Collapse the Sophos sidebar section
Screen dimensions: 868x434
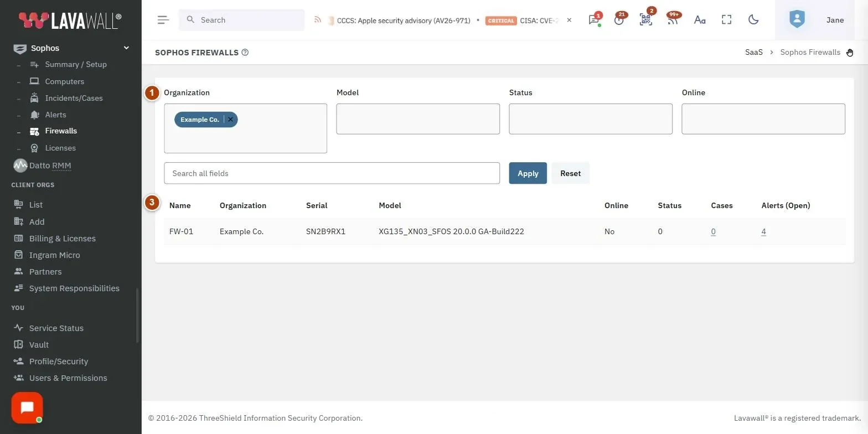[126, 48]
